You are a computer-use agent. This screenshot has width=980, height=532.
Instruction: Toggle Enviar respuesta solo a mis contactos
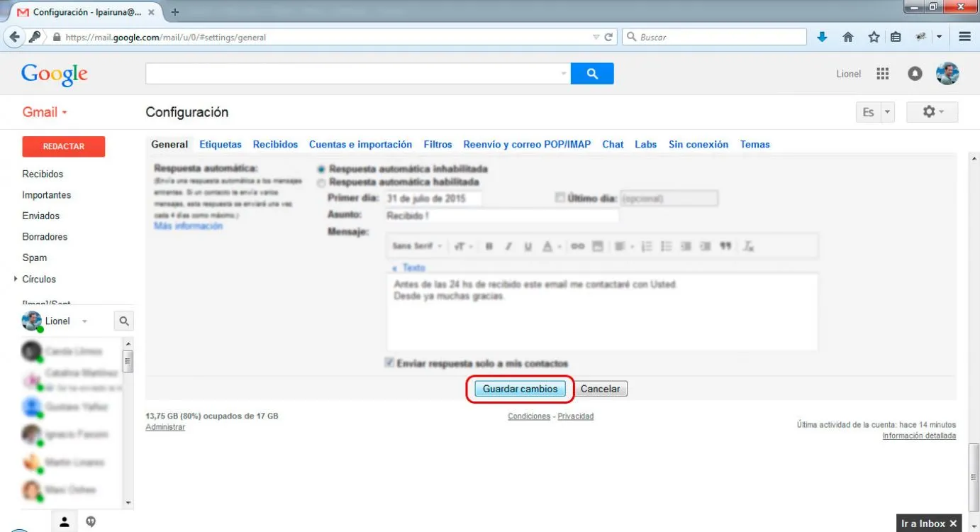click(x=389, y=362)
